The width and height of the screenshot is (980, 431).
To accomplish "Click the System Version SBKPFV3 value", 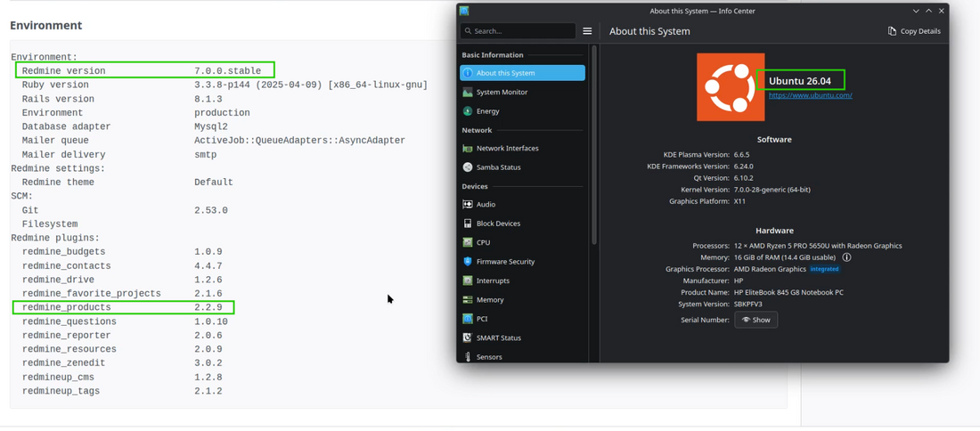I will click(x=747, y=305).
